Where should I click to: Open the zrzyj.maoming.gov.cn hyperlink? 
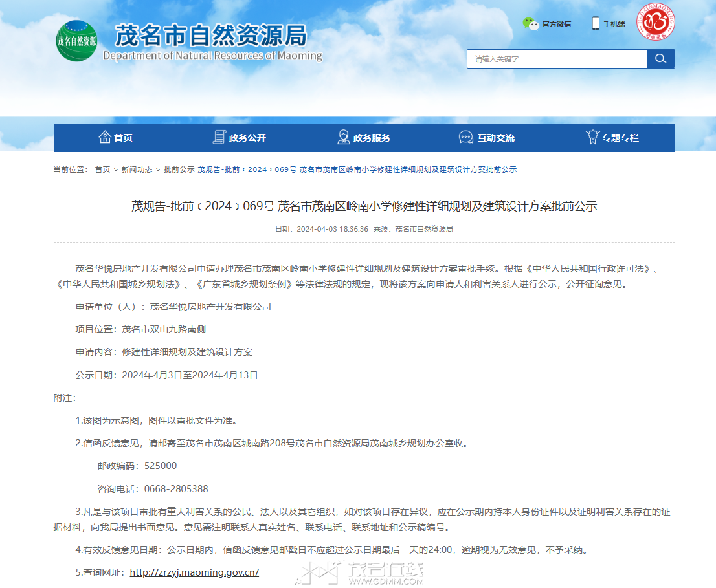(194, 572)
